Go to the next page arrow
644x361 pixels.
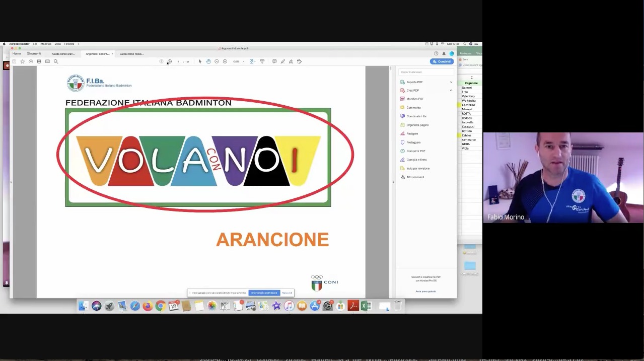pos(170,61)
